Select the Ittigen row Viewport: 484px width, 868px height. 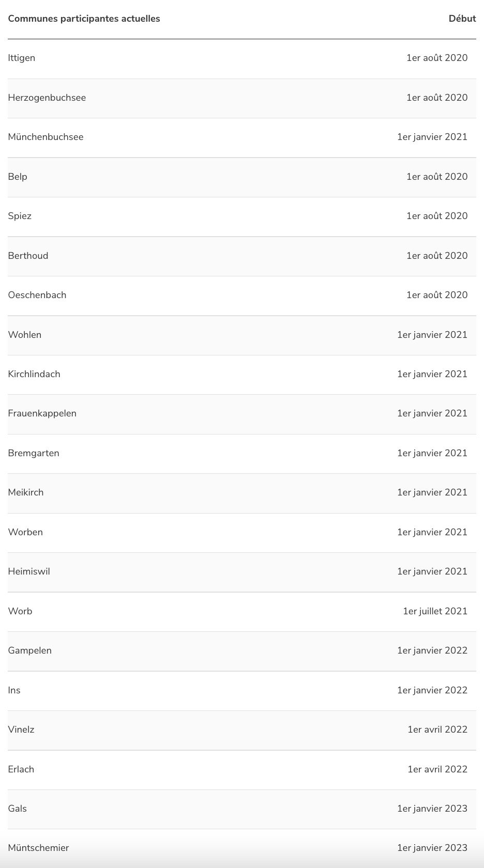242,58
